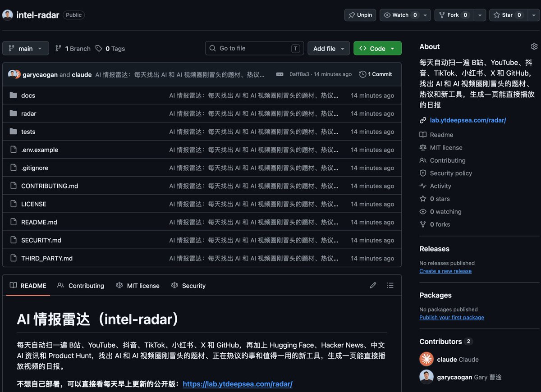Open the .env.example file

tap(40, 150)
